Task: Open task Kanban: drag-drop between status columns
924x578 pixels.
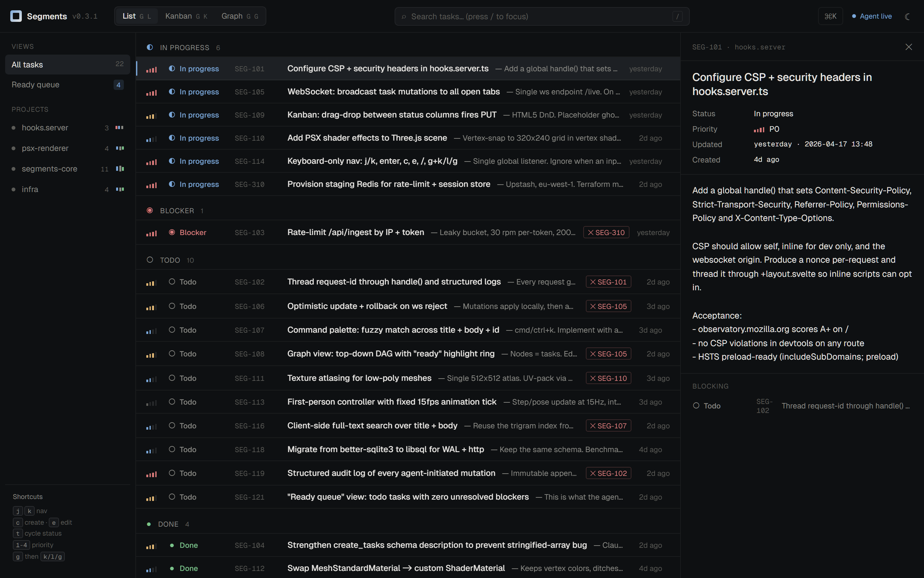Action: [408, 115]
